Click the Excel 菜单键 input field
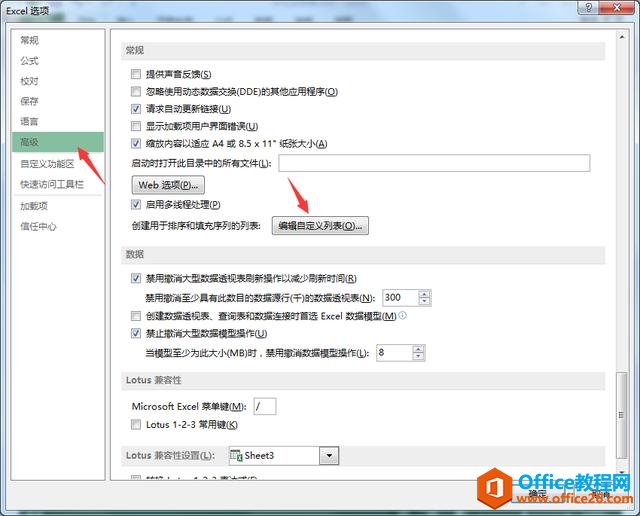 point(264,407)
